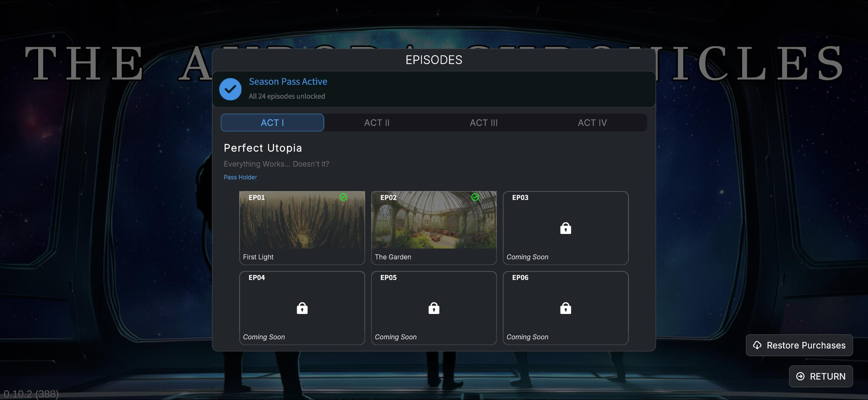Click the cloud download icon beside Restore Purchases
Screen dimensions: 868x400
pyautogui.click(x=757, y=345)
